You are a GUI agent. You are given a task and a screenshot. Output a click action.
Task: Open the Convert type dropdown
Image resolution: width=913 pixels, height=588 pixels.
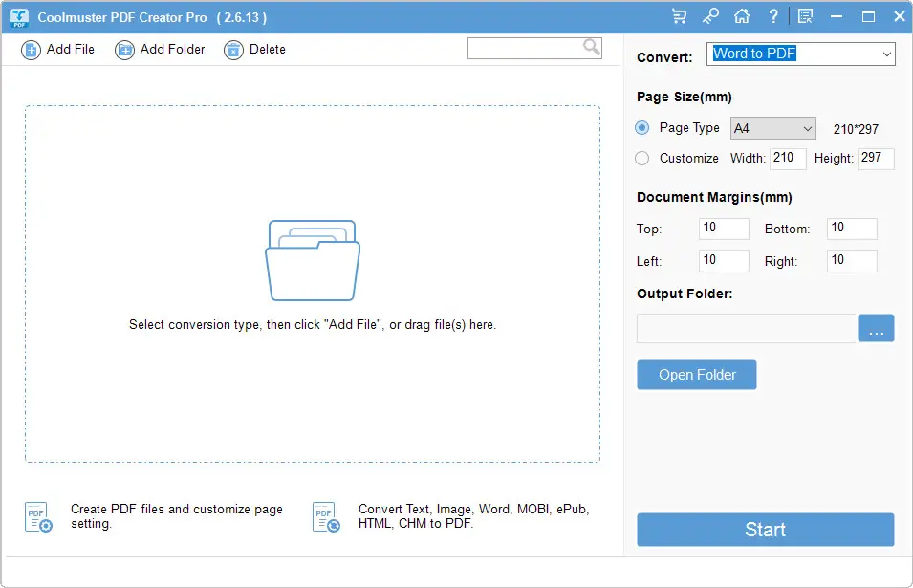coord(801,54)
